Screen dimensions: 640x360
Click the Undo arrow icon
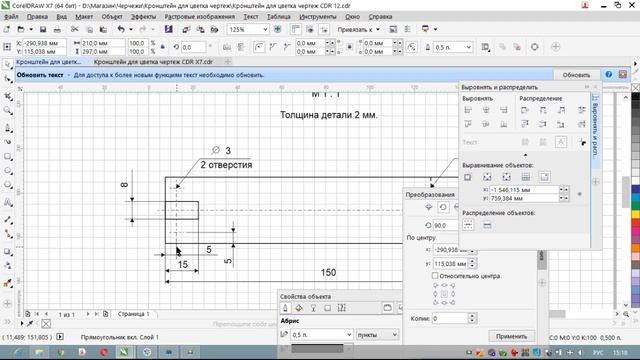point(121,29)
